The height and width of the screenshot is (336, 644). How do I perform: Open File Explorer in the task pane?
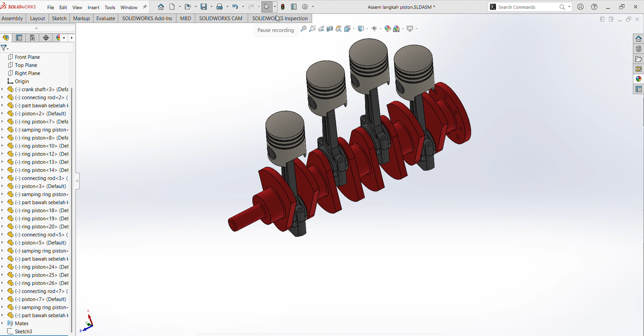click(639, 59)
